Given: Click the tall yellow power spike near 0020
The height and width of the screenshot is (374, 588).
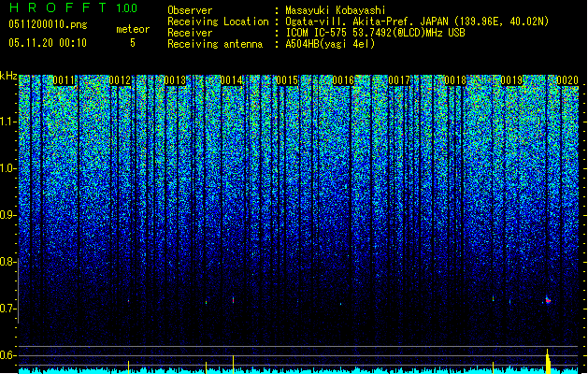Looking at the screenshot, I should (548, 361).
